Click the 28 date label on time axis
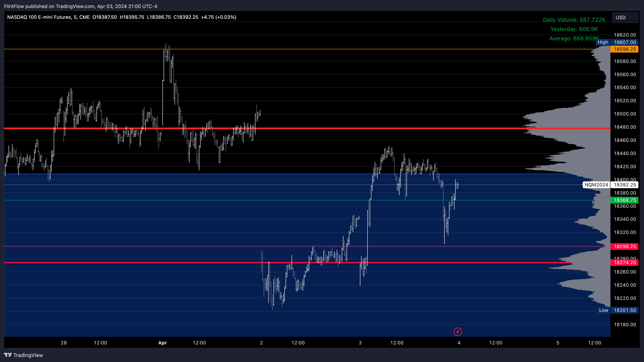Viewport: 644px width, 362px height. (x=64, y=343)
